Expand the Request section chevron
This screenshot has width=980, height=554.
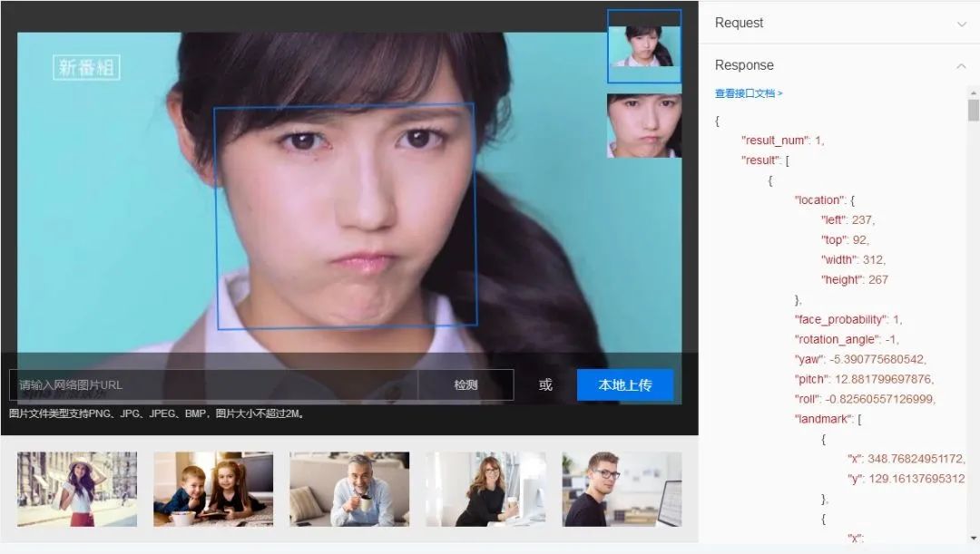(961, 24)
